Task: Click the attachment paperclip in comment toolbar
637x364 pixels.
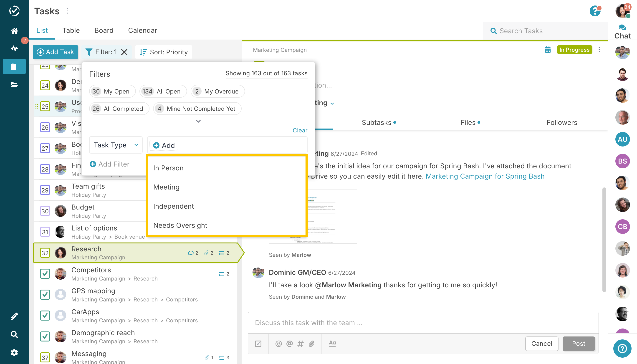Action: click(311, 344)
